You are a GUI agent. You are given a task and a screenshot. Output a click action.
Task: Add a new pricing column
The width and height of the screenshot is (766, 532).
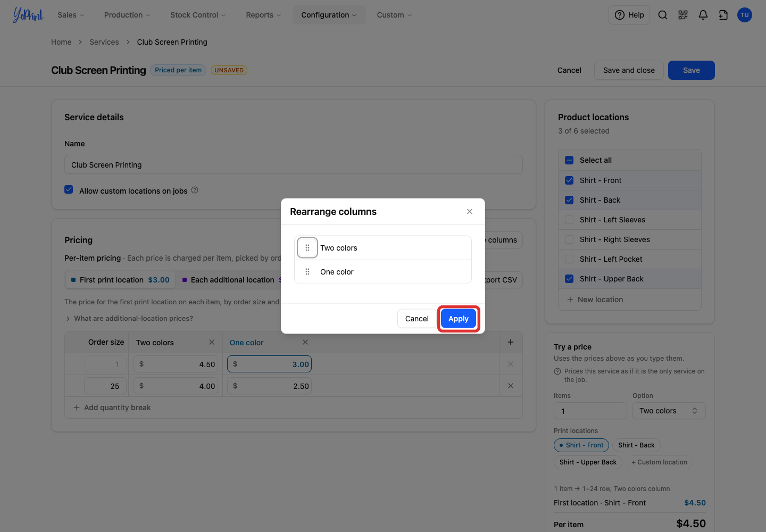click(511, 342)
